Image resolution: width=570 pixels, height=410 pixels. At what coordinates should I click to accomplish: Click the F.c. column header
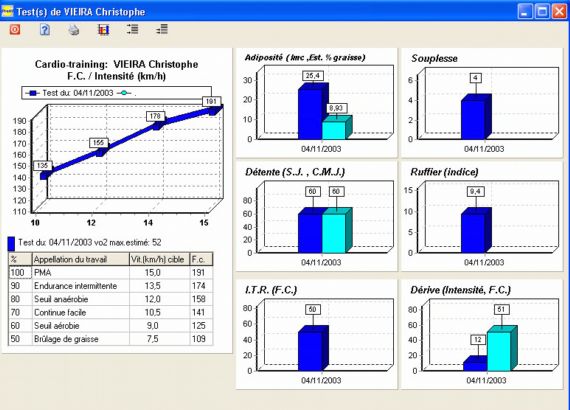(x=201, y=259)
